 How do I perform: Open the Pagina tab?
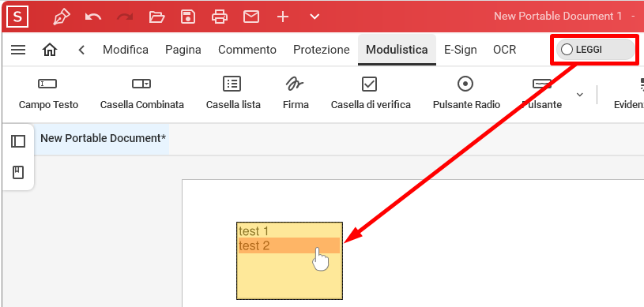183,50
